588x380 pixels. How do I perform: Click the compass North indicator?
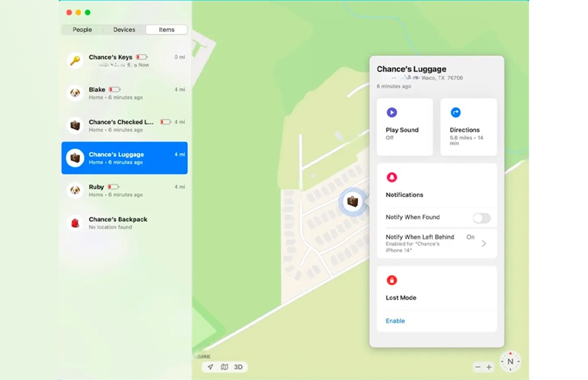pyautogui.click(x=510, y=362)
